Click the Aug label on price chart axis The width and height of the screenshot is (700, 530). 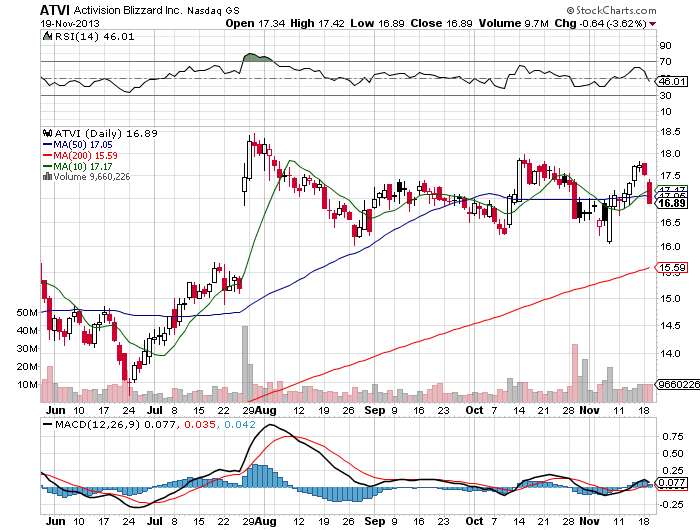click(x=267, y=410)
